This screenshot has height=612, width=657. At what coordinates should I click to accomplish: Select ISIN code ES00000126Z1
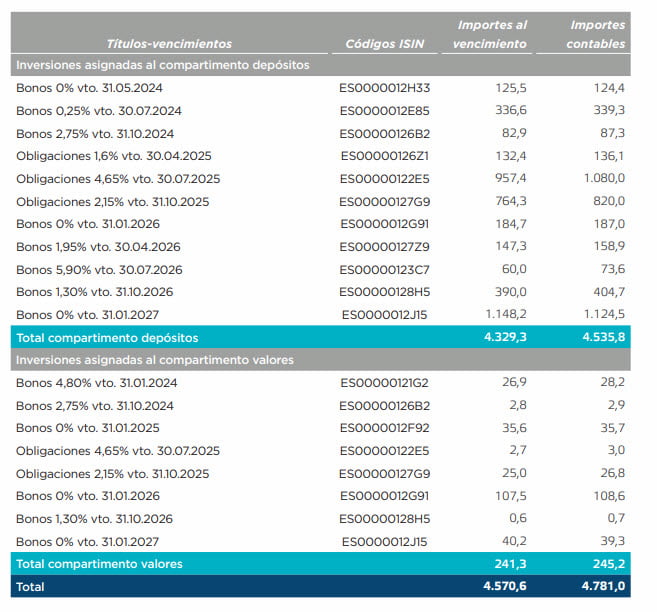point(385,156)
